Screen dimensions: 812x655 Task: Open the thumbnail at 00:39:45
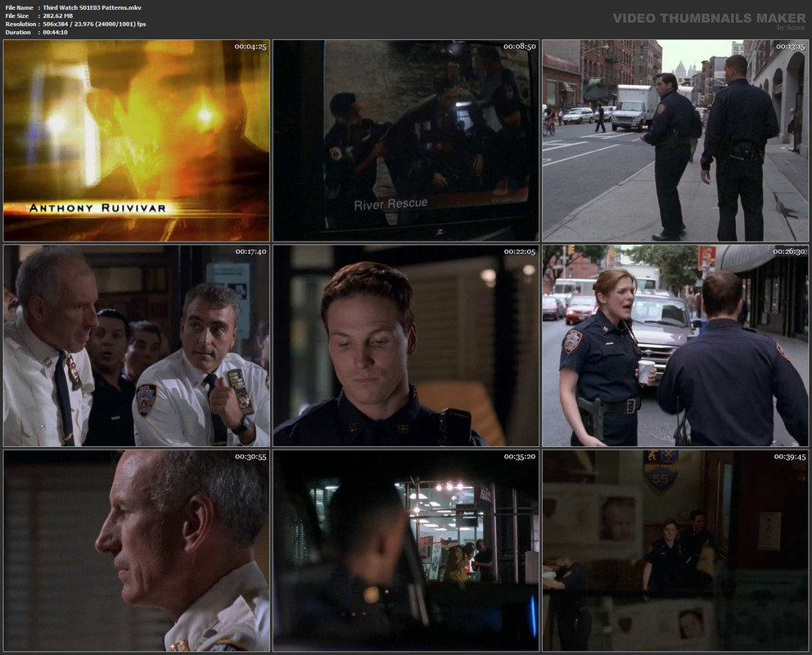(675, 551)
